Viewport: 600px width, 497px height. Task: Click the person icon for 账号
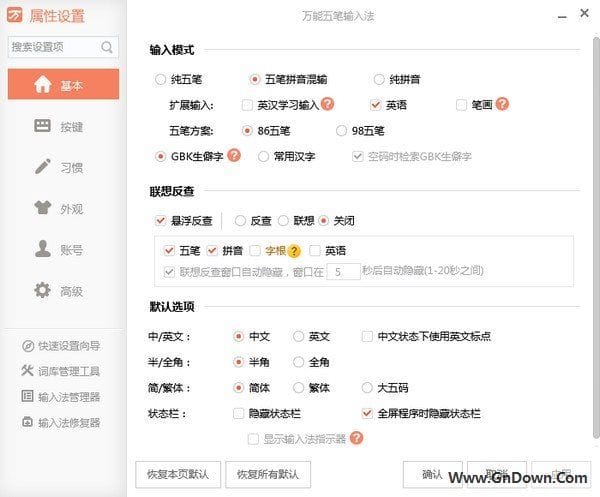coord(42,249)
